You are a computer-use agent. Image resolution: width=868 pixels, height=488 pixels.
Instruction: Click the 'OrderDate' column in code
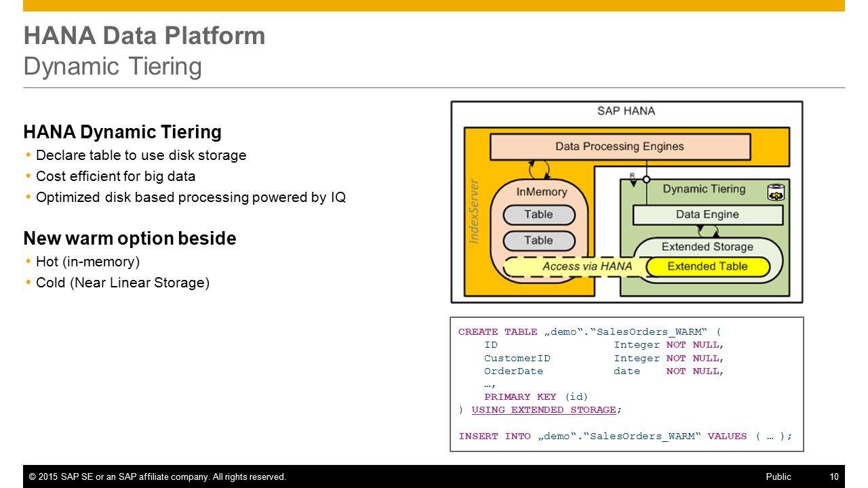[513, 371]
